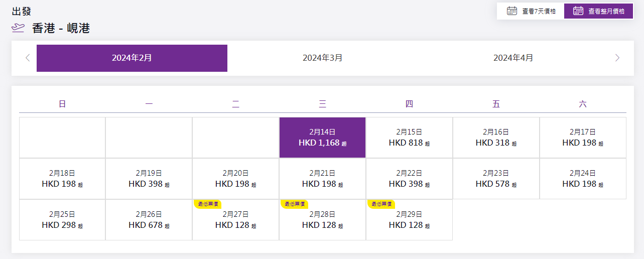Click the previous month left arrow

coord(28,58)
